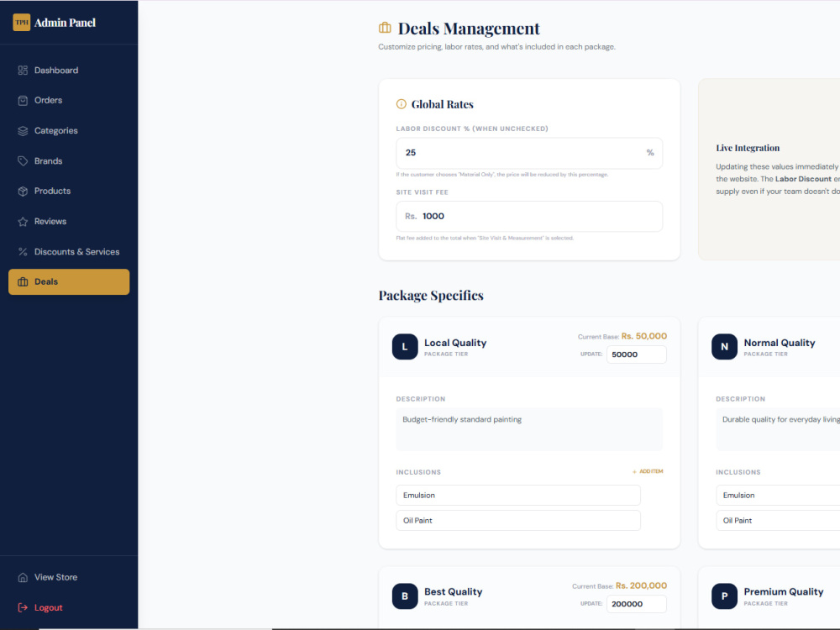Click the Package Specifics heading
The width and height of the screenshot is (840, 630).
pyautogui.click(x=431, y=295)
